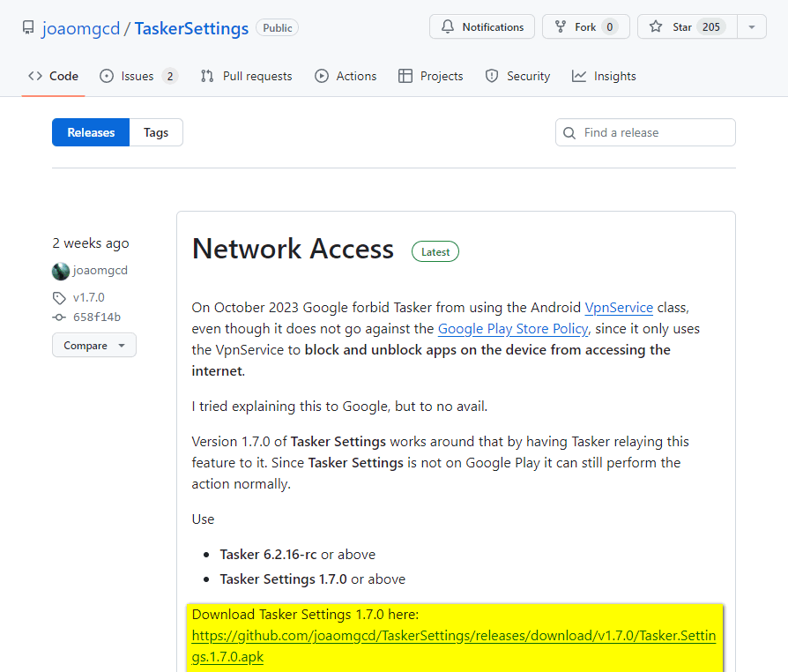Click the Pull requests branch icon

coord(207,76)
